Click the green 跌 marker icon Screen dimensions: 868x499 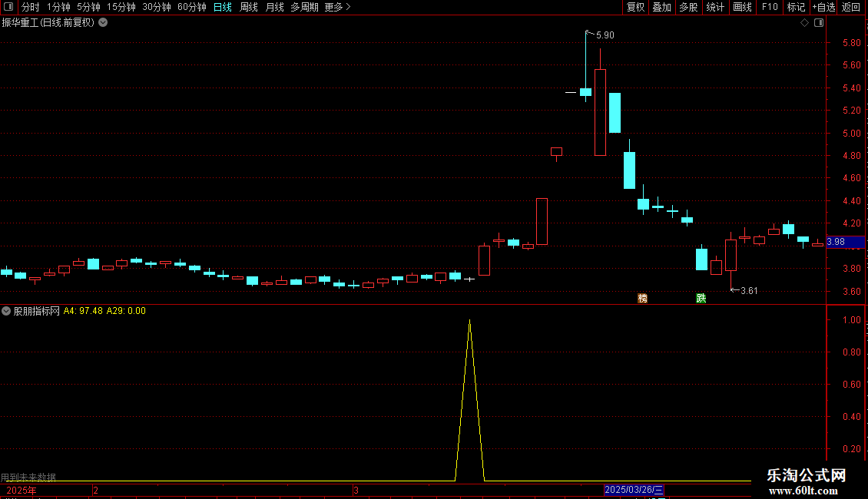(701, 298)
